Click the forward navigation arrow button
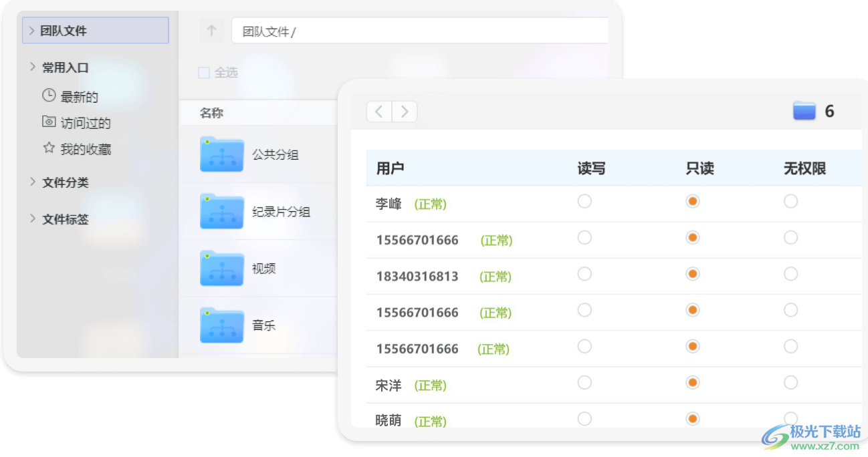 pos(404,111)
